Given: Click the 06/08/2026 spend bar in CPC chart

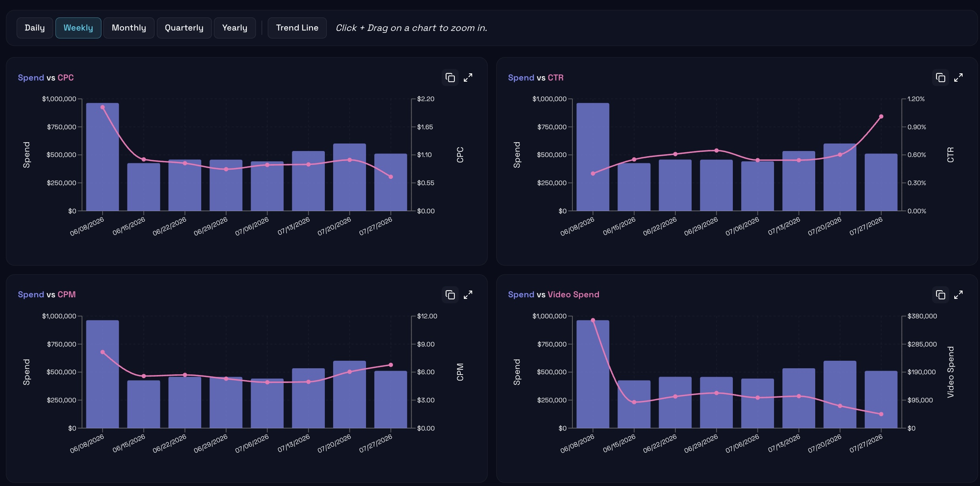Looking at the screenshot, I should click(x=103, y=157).
